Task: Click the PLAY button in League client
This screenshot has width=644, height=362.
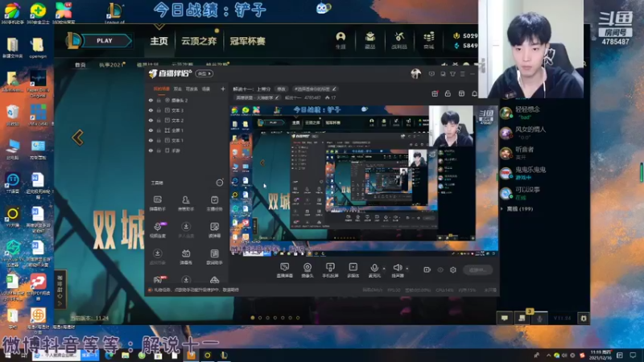Action: [x=105, y=41]
